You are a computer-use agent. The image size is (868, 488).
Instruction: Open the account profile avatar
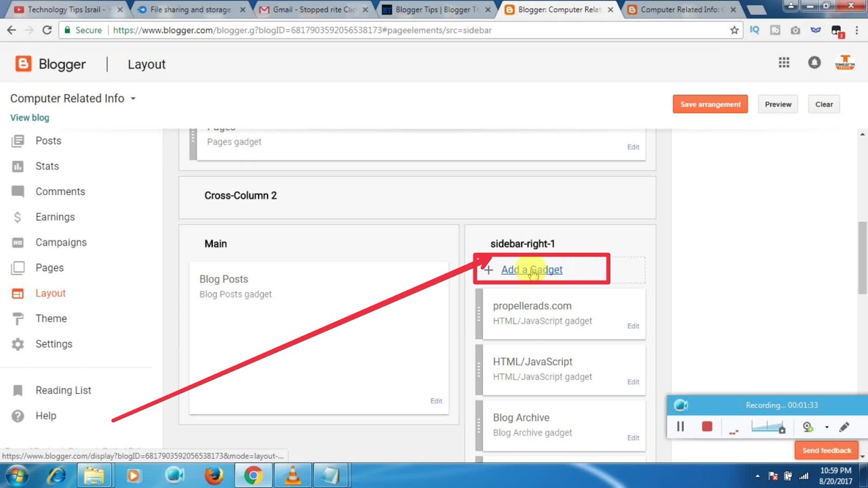[845, 63]
